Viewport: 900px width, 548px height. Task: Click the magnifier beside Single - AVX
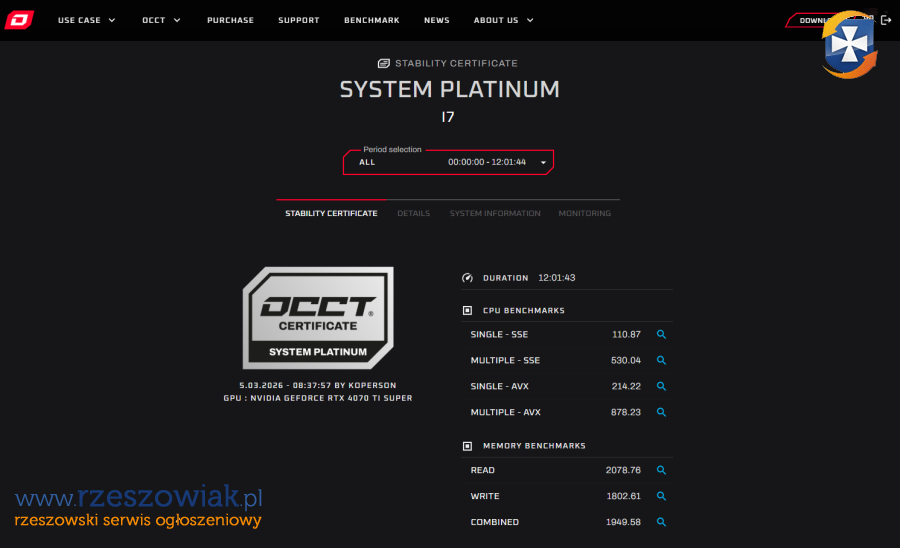point(661,387)
